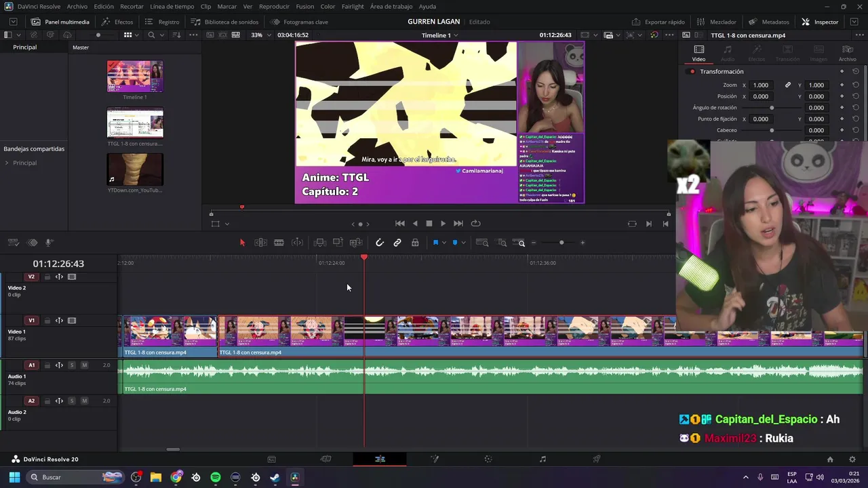The height and width of the screenshot is (488, 868).
Task: Open timeline view options icon
Action: coord(13,243)
